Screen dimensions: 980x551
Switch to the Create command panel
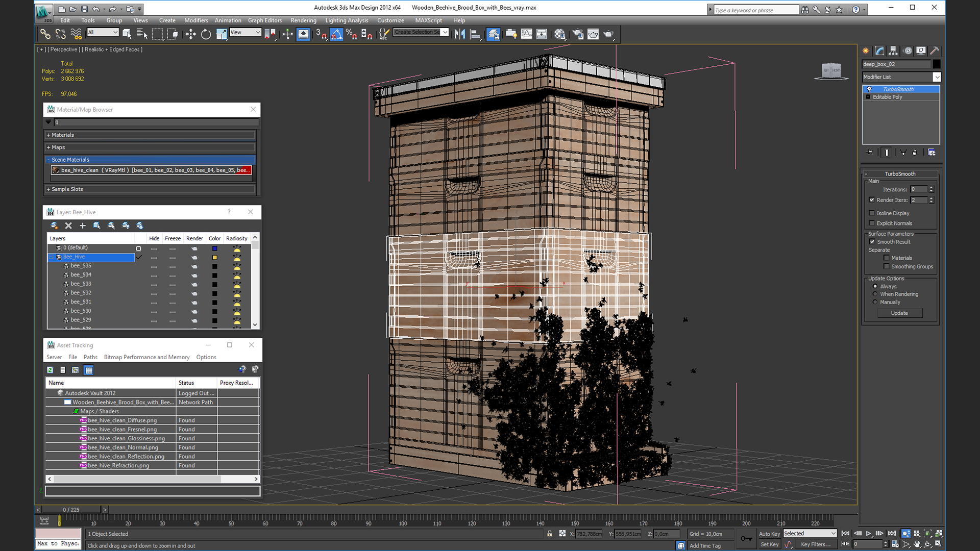(866, 51)
